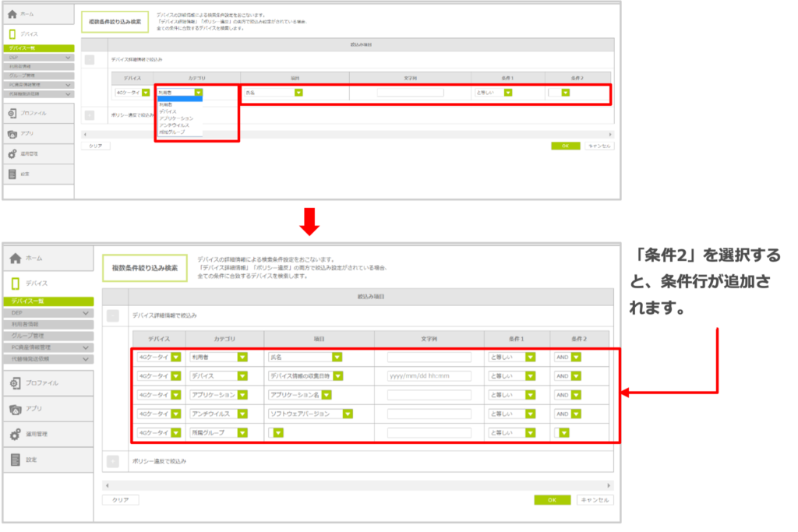This screenshot has height=532, width=798.
Task: Open プロファイル icon in the lower screenshot sidebar
Action: pos(15,383)
